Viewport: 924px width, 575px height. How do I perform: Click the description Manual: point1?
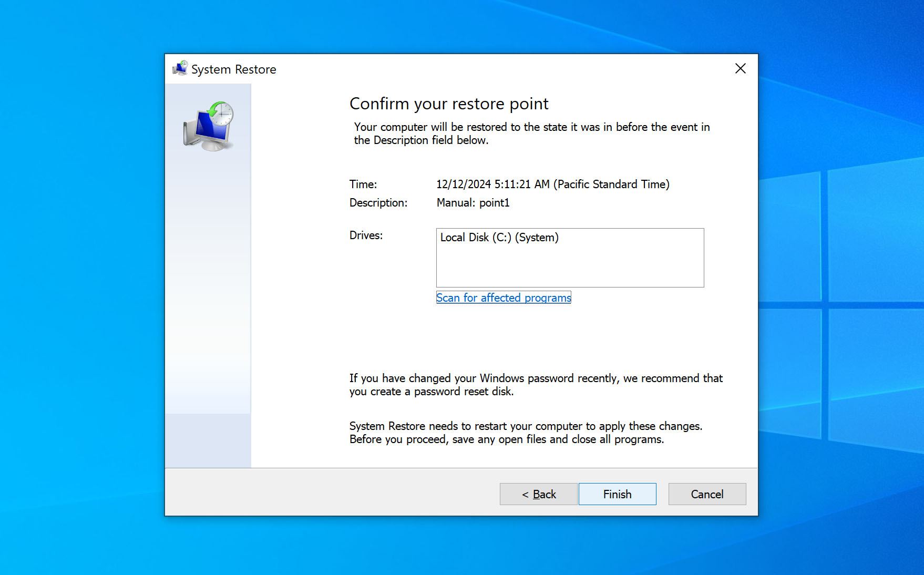[473, 203]
